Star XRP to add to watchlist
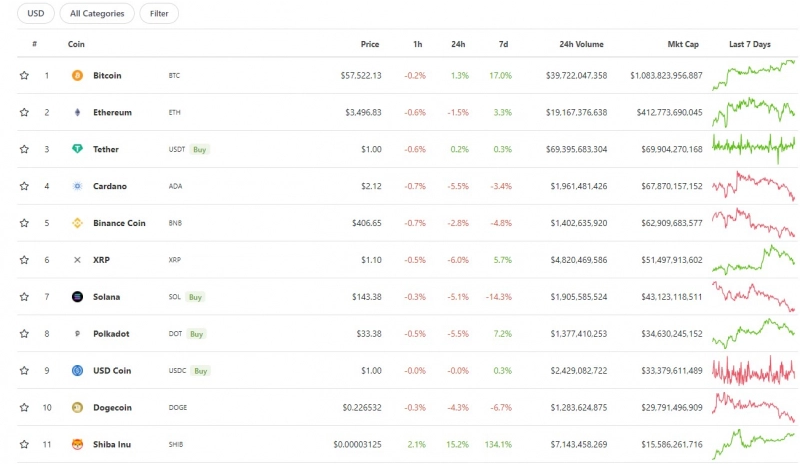This screenshot has width=811, height=470. click(x=24, y=260)
